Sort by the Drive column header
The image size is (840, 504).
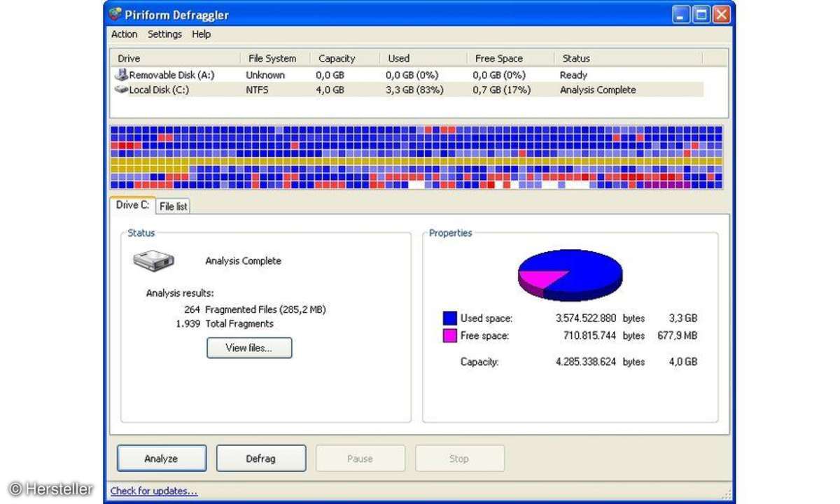175,59
